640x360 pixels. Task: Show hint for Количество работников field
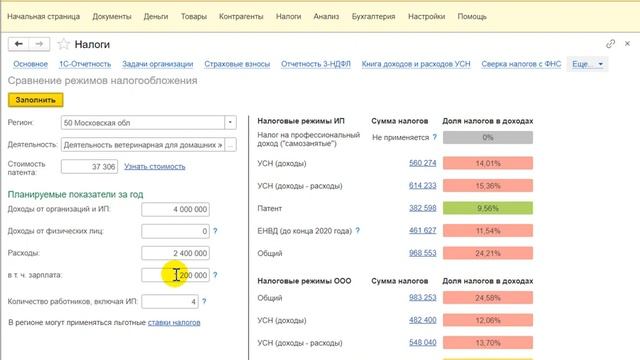click(204, 302)
